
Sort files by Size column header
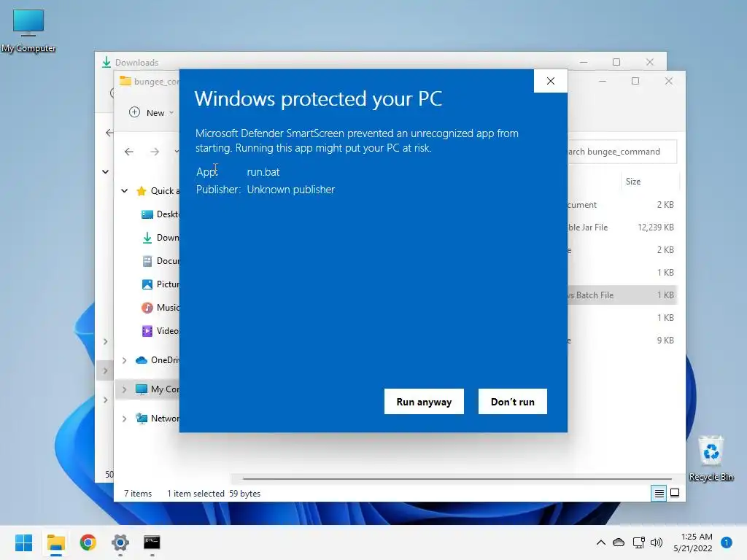coord(633,182)
